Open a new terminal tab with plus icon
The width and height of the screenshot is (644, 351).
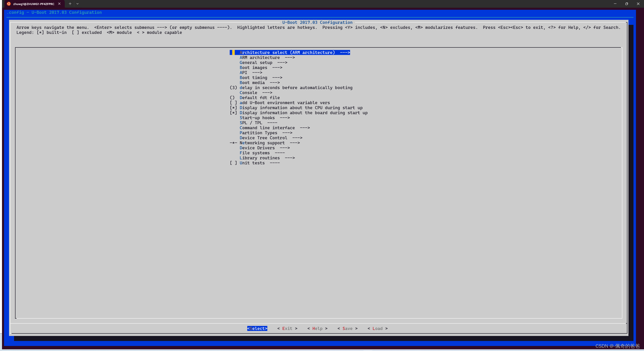pyautogui.click(x=70, y=4)
